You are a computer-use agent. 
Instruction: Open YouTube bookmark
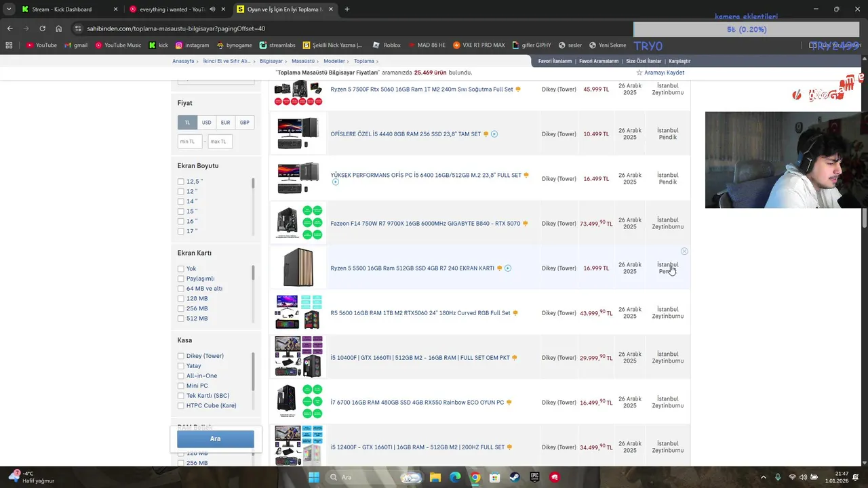pos(41,45)
